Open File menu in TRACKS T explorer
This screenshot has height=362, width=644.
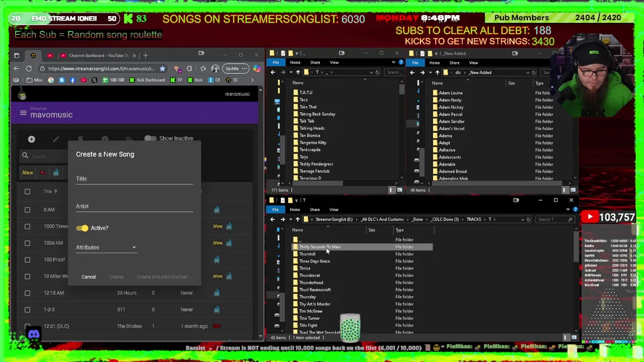[x=275, y=209]
